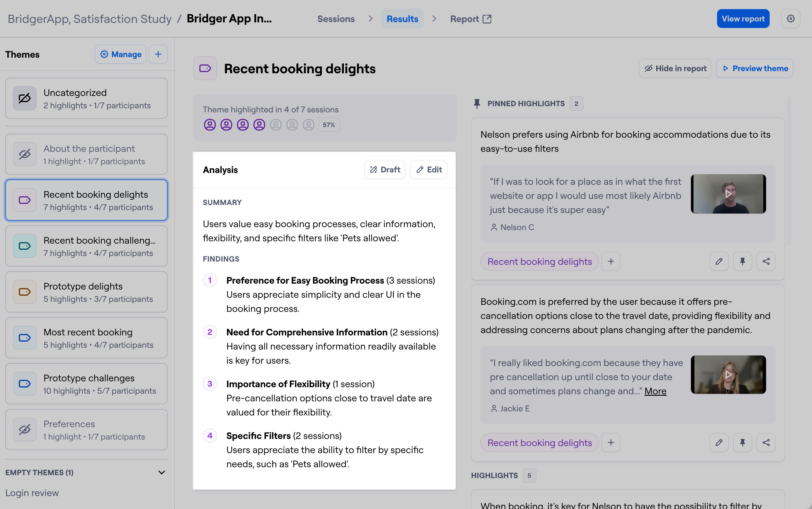
Task: Collapse the Empty Themes section
Action: tap(162, 472)
